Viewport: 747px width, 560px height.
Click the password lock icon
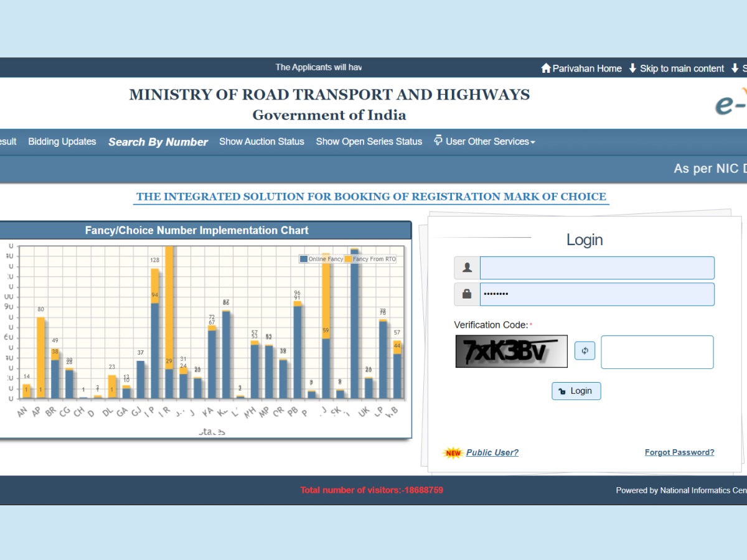[x=467, y=294]
